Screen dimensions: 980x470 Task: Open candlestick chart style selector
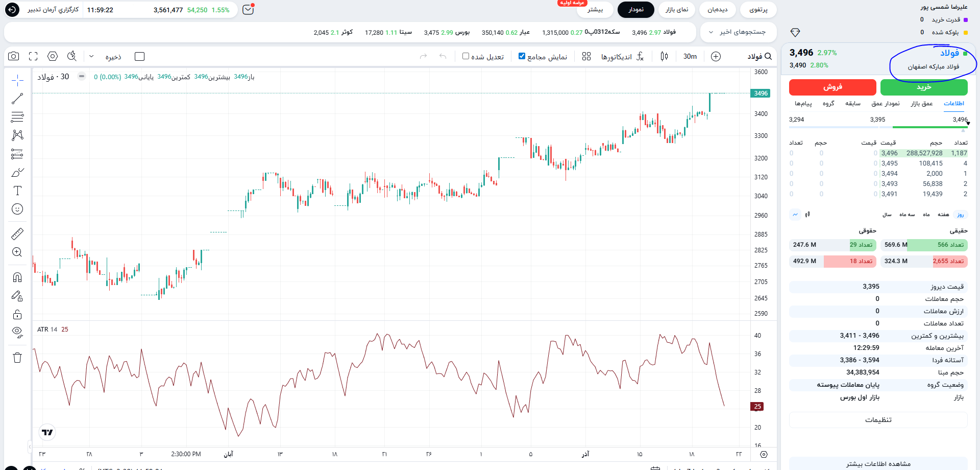(664, 56)
